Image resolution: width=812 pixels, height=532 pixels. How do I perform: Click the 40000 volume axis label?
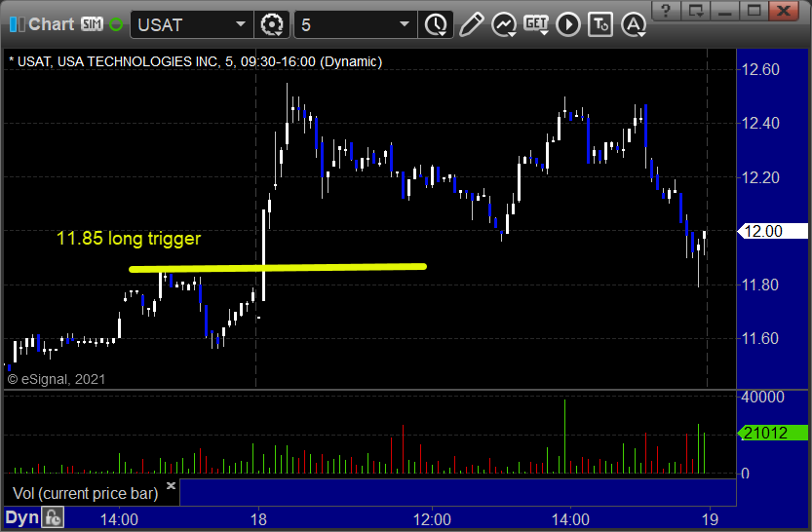(x=762, y=397)
